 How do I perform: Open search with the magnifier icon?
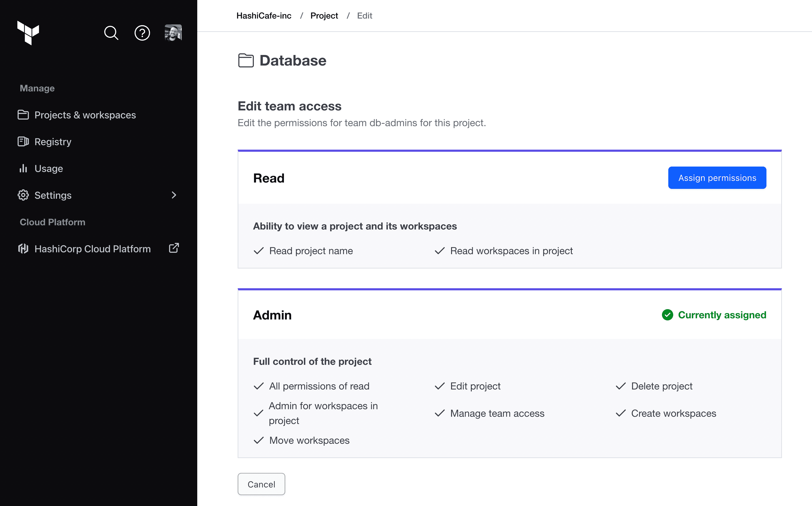111,33
